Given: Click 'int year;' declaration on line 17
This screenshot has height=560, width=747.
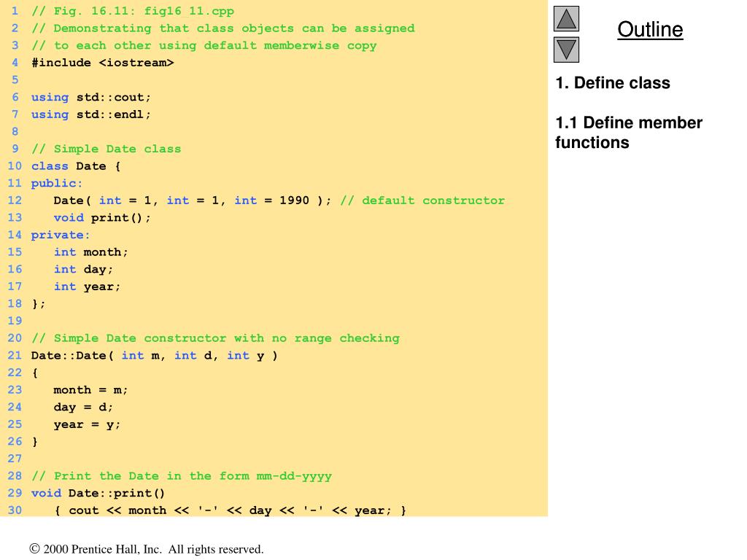Looking at the screenshot, I should pyautogui.click(x=87, y=287).
